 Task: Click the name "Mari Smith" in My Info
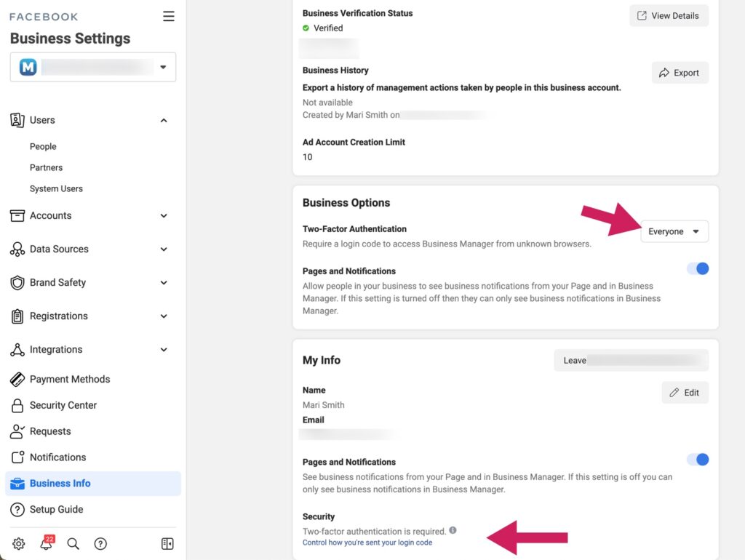click(323, 404)
